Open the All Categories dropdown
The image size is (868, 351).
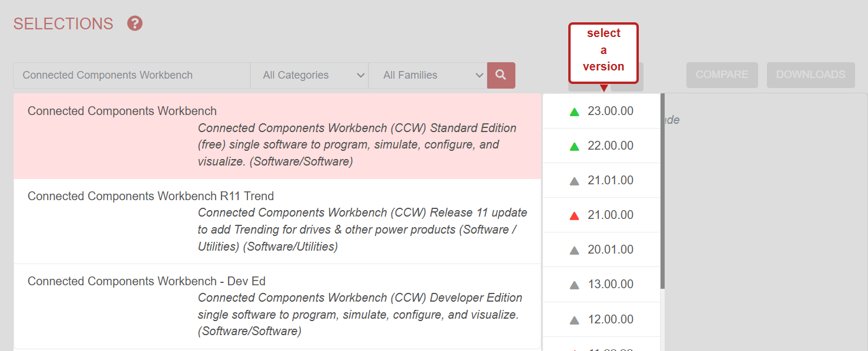309,75
